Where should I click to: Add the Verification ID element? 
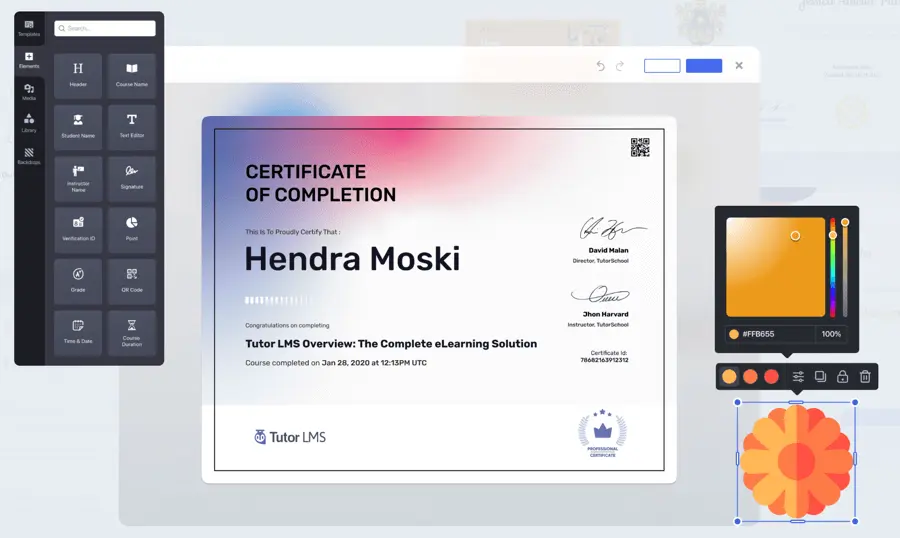78,230
